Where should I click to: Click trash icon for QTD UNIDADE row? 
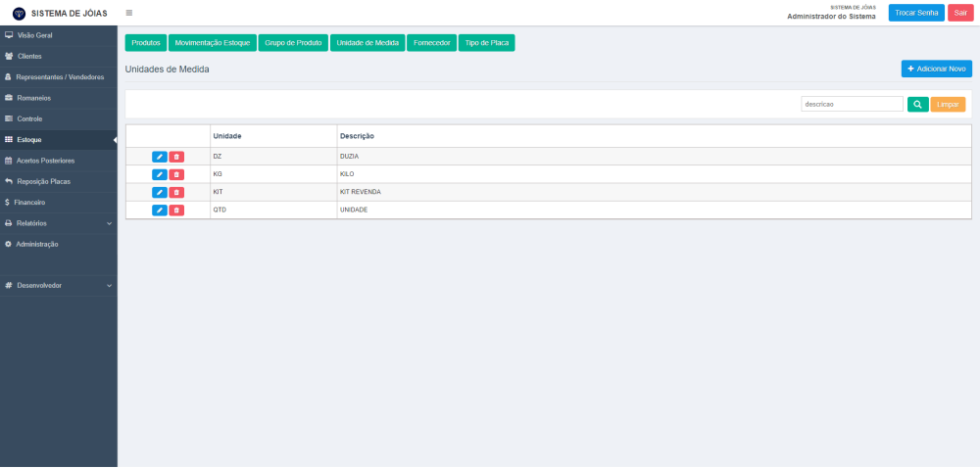176,210
